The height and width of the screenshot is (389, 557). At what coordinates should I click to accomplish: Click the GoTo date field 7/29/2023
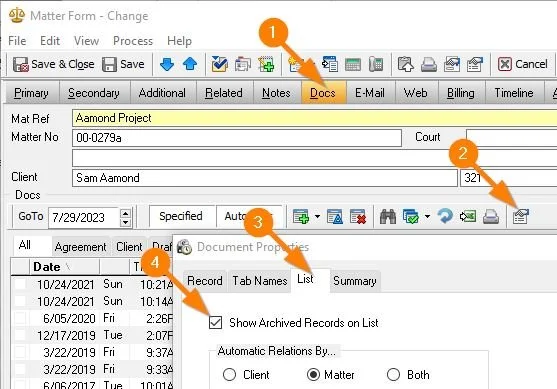click(83, 217)
